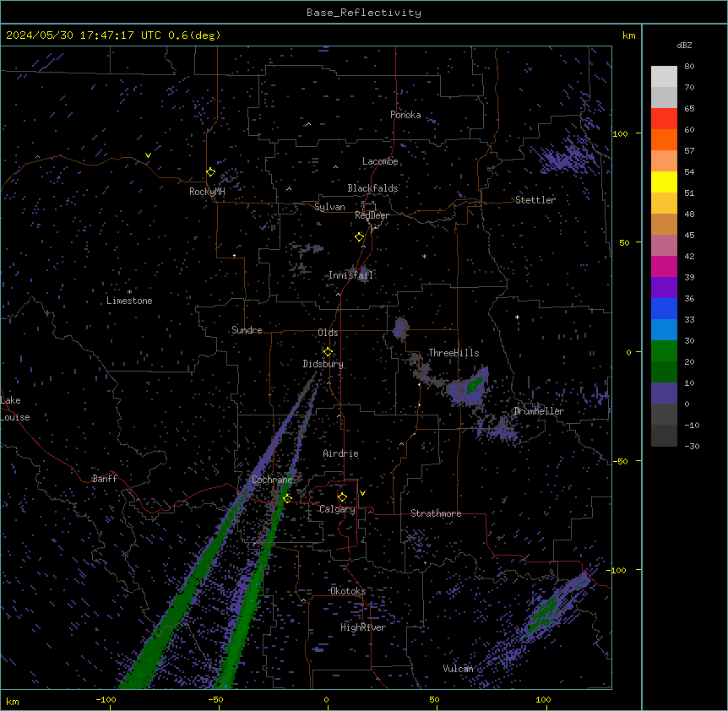
Task: Click the RedDeer city label
Action: [x=372, y=215]
